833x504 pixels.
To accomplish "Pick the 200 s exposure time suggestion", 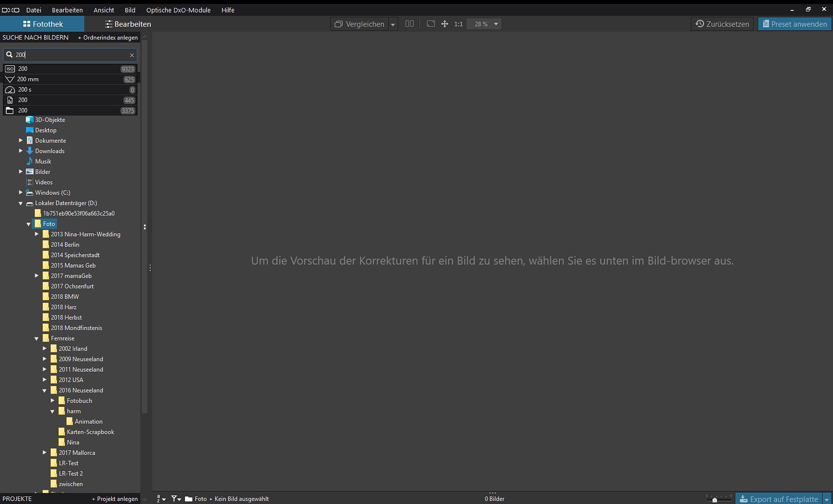I will coord(70,89).
